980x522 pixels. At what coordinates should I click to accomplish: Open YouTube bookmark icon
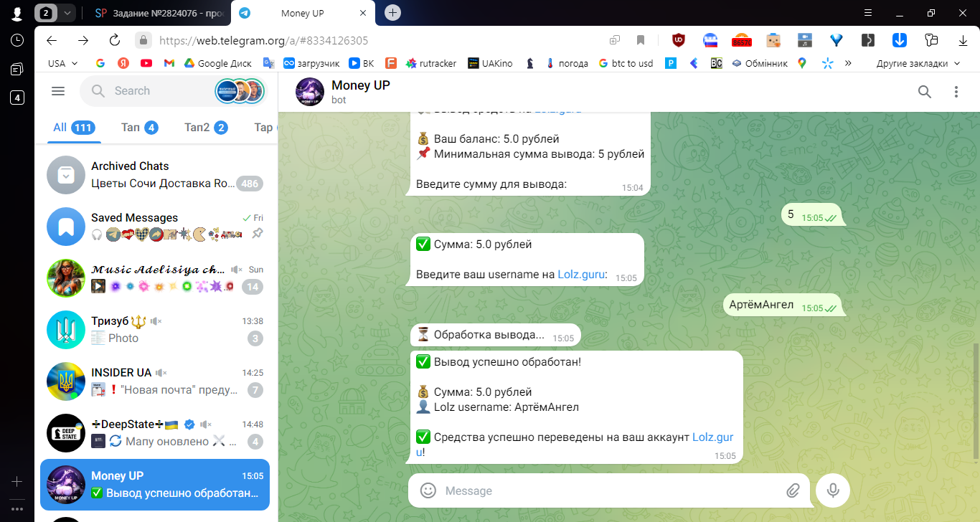click(x=146, y=63)
